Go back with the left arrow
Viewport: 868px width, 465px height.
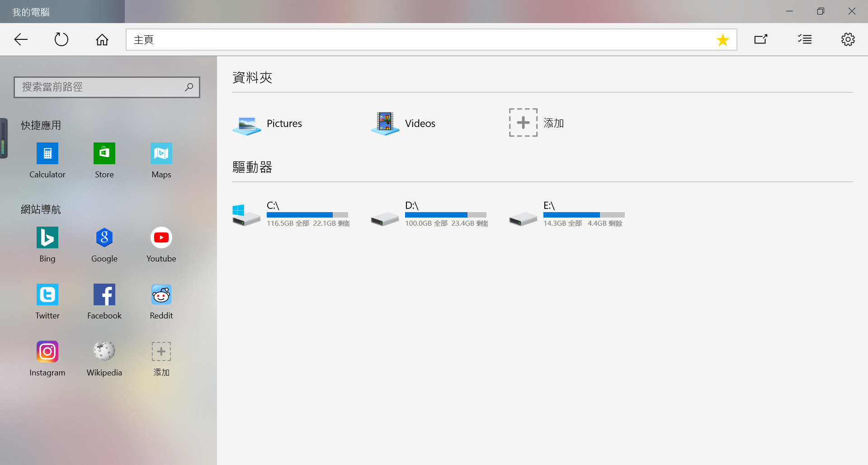tap(21, 39)
